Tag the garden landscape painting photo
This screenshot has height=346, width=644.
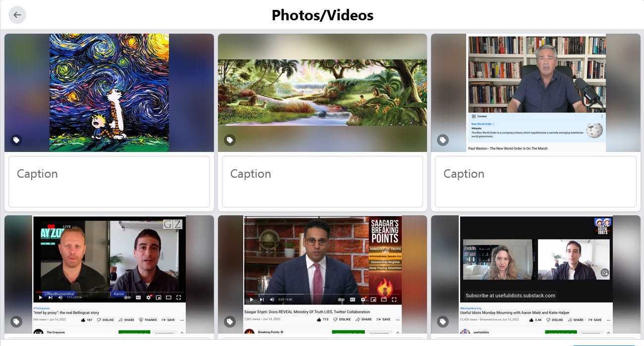coord(230,140)
